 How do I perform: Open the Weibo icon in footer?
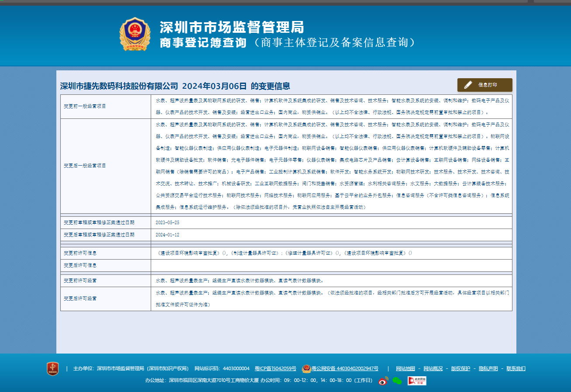tap(383, 381)
